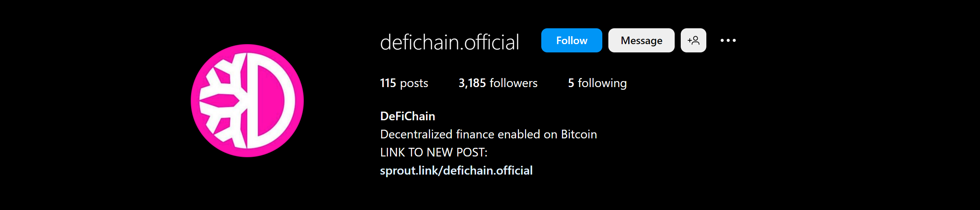Select the DeFiChain display name
980x210 pixels.
[x=407, y=116]
